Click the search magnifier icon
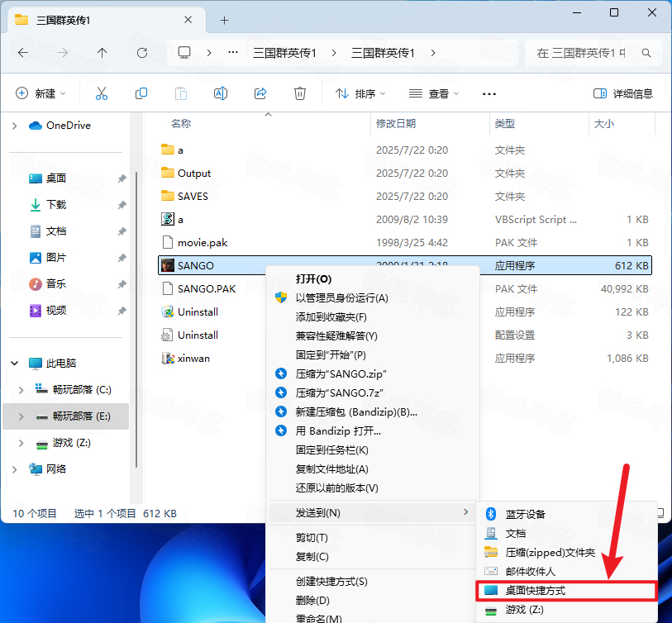The width and height of the screenshot is (672, 623). [646, 53]
